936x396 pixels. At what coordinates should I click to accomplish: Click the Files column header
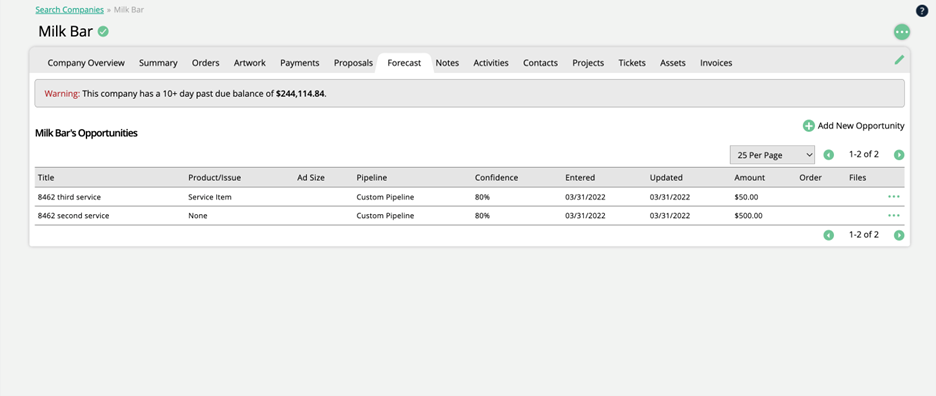click(x=858, y=177)
